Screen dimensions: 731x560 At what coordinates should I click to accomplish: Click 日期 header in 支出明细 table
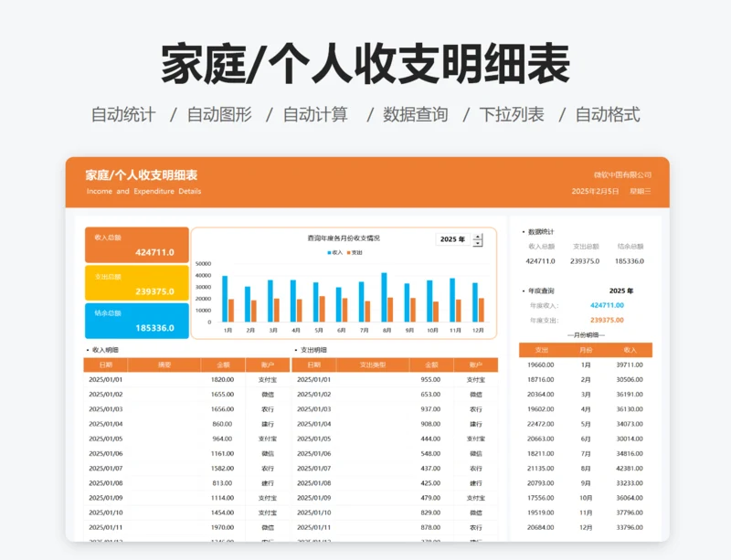click(x=313, y=365)
